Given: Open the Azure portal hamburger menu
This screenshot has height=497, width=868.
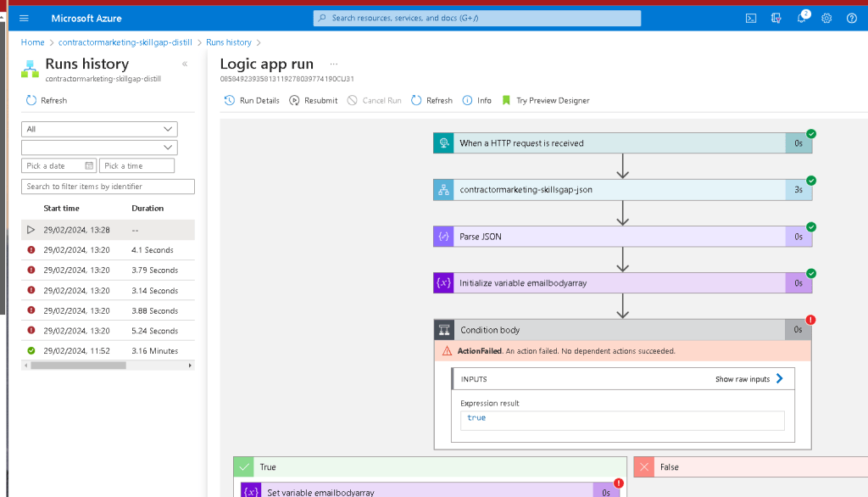Looking at the screenshot, I should coord(24,19).
